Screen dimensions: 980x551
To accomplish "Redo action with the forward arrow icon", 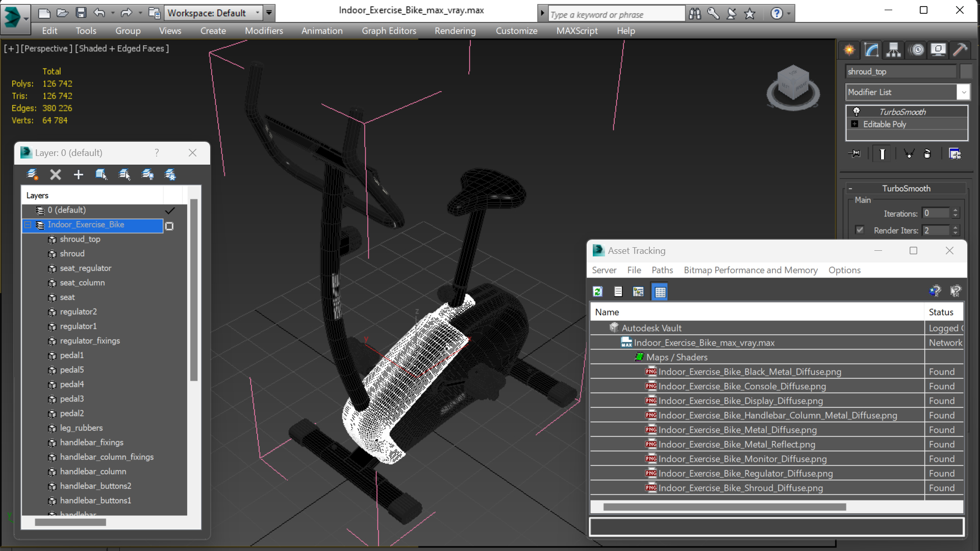I will click(x=126, y=13).
